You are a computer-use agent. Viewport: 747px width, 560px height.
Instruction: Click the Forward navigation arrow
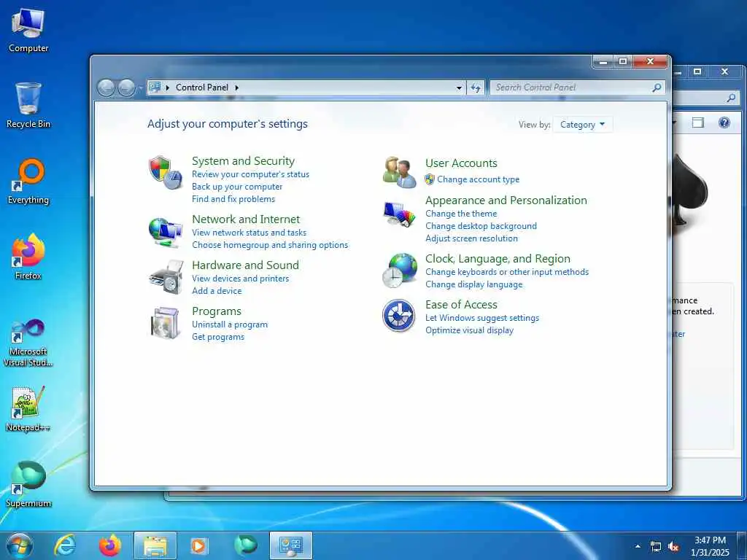[x=126, y=88]
